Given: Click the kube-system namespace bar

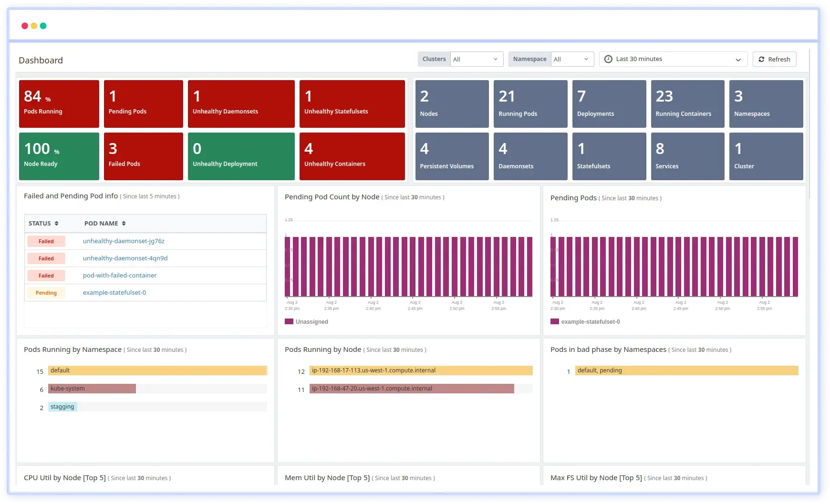Looking at the screenshot, I should (x=92, y=389).
